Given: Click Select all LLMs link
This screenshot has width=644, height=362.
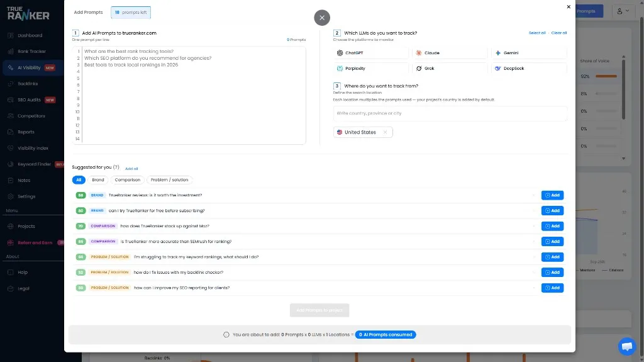Looking at the screenshot, I should (x=537, y=33).
